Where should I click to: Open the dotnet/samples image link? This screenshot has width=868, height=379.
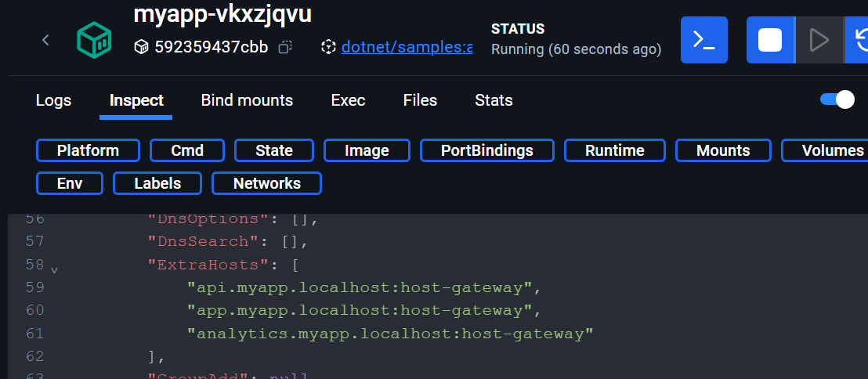click(407, 47)
